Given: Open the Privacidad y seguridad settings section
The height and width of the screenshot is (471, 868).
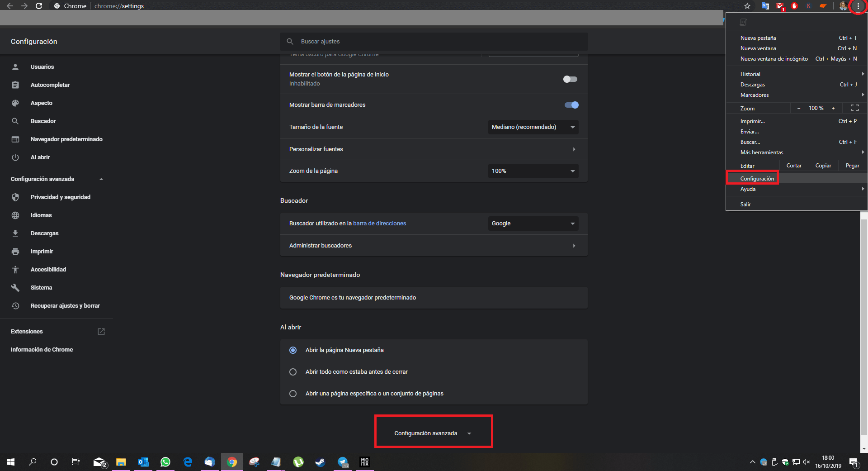Looking at the screenshot, I should click(60, 197).
